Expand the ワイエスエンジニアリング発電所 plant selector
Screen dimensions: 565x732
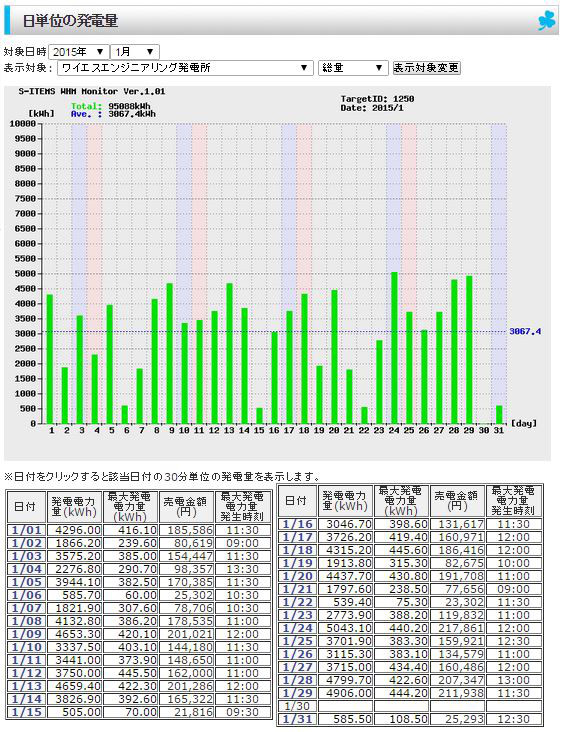point(185,68)
